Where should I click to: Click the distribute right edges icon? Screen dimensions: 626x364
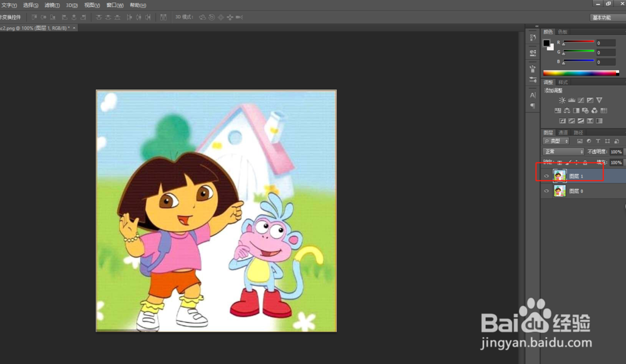pos(148,17)
